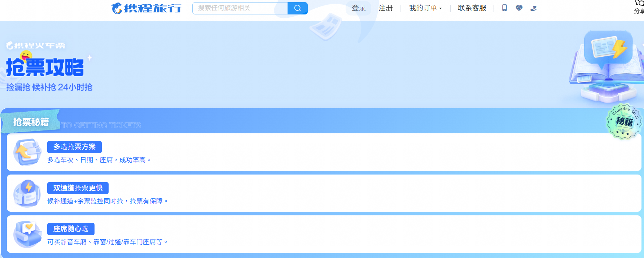Screen dimensions: 644x258
Task: Select the 双通道抢票更快 label
Action: click(x=78, y=188)
